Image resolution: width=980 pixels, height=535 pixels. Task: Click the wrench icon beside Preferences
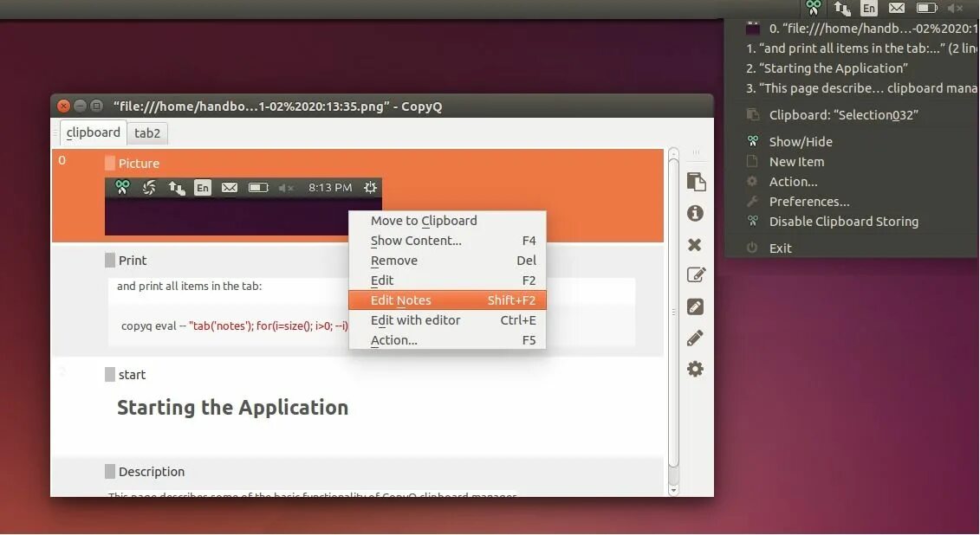pyautogui.click(x=752, y=201)
